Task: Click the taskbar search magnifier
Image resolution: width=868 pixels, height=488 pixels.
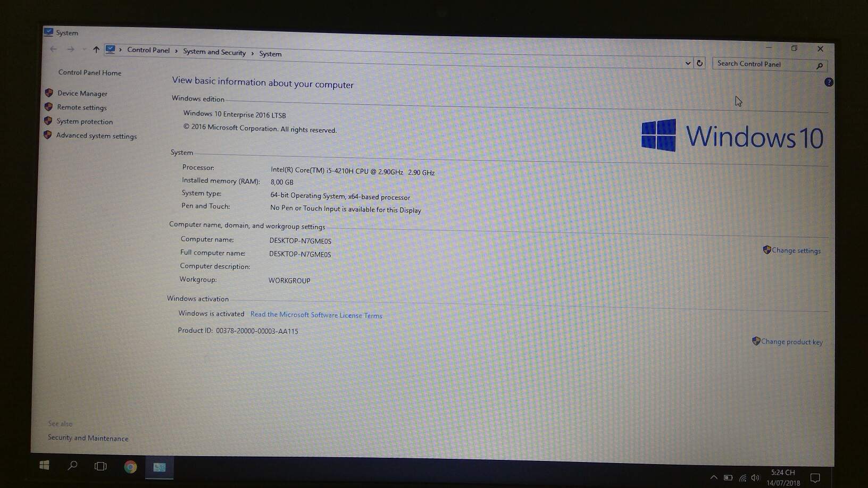Action: [72, 466]
